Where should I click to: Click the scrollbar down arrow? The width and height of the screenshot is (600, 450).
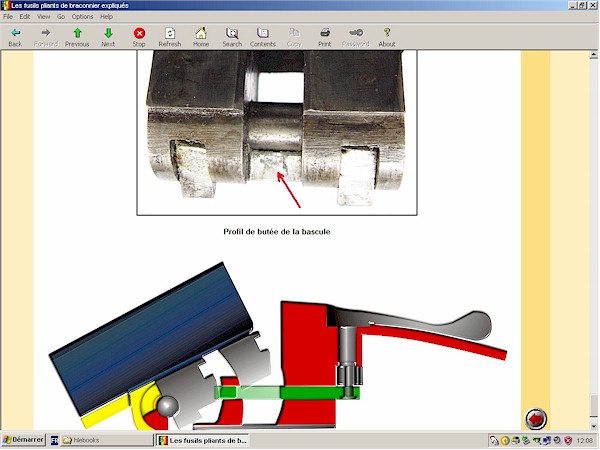[x=593, y=426]
